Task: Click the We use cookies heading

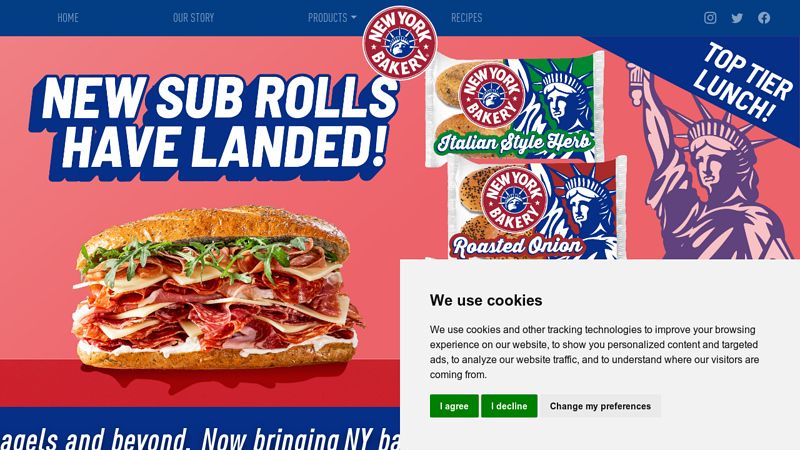Action: [x=486, y=300]
